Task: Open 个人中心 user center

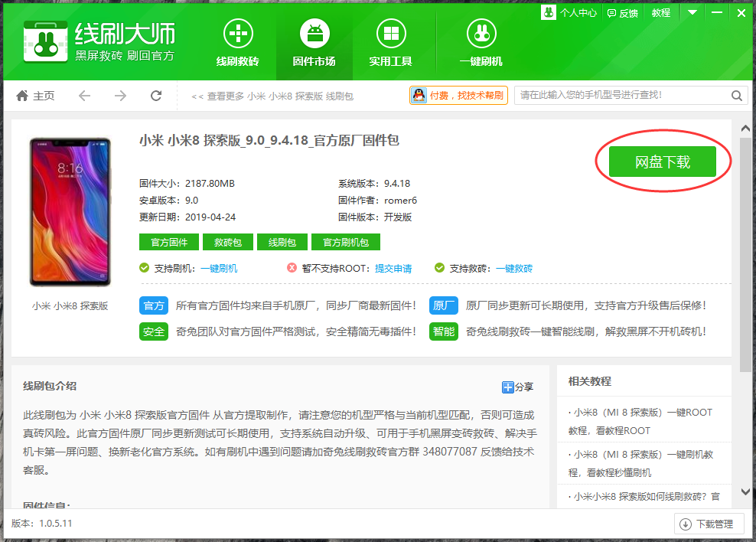Action: point(569,13)
